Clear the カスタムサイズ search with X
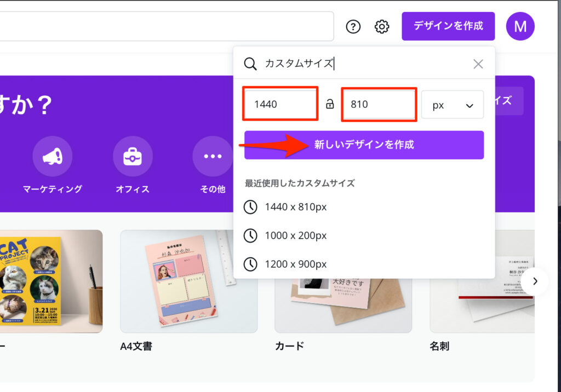The image size is (561, 392). pos(478,64)
